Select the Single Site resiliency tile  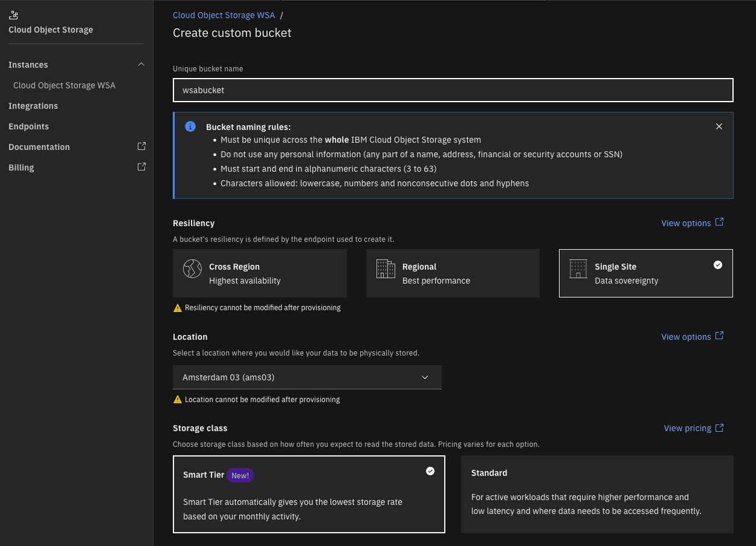(x=646, y=273)
